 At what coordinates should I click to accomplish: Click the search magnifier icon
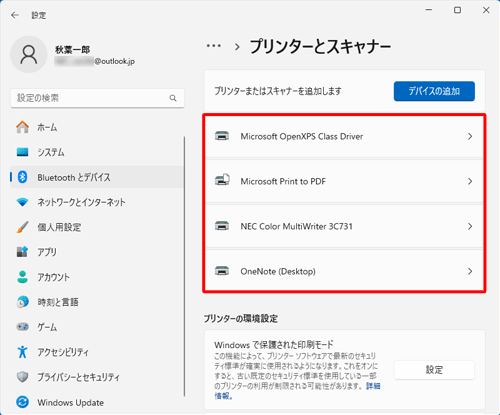click(173, 98)
